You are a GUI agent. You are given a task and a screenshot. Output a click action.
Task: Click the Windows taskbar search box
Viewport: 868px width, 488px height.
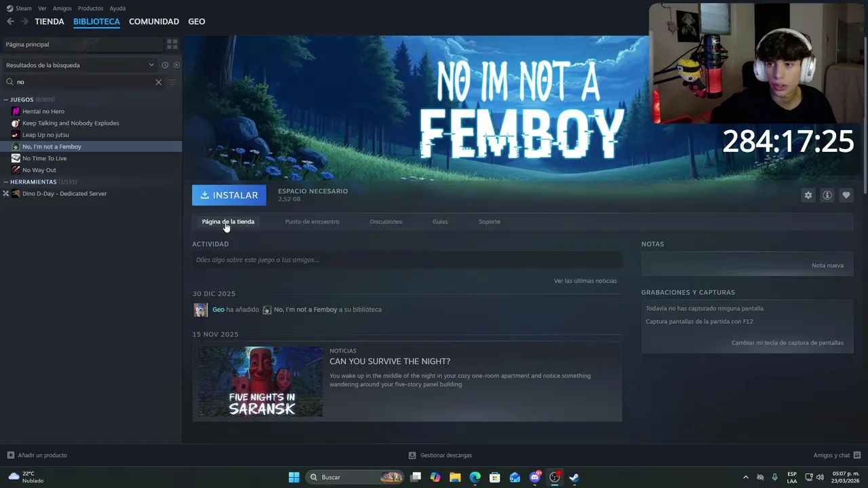(x=355, y=477)
